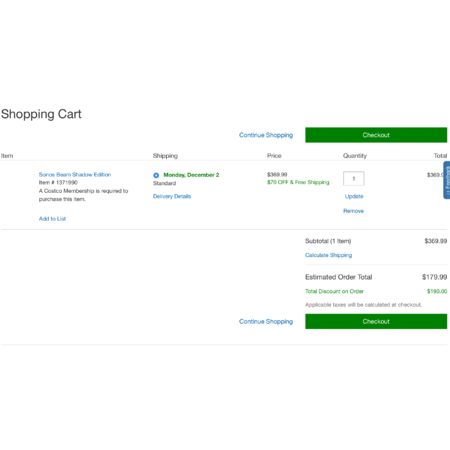The image size is (450, 450).
Task: Click the $190.00 discount amount
Action: point(437,291)
